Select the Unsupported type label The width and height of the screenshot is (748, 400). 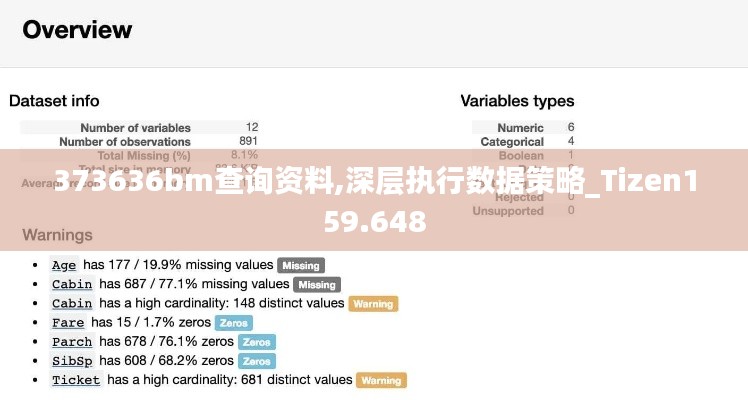coord(508,211)
